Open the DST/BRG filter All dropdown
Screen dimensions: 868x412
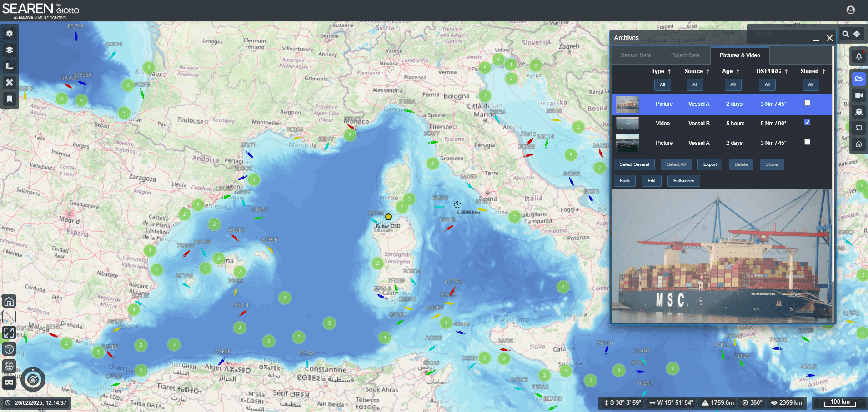pyautogui.click(x=767, y=85)
